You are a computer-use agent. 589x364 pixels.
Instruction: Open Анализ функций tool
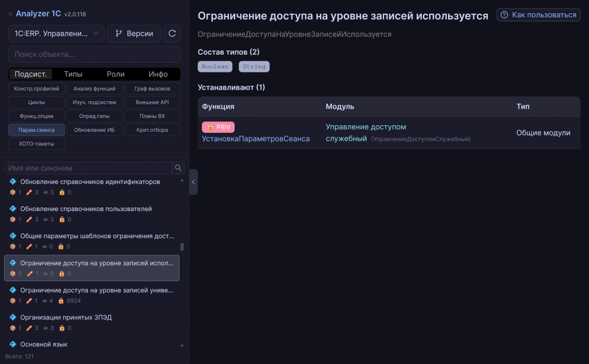click(x=94, y=89)
